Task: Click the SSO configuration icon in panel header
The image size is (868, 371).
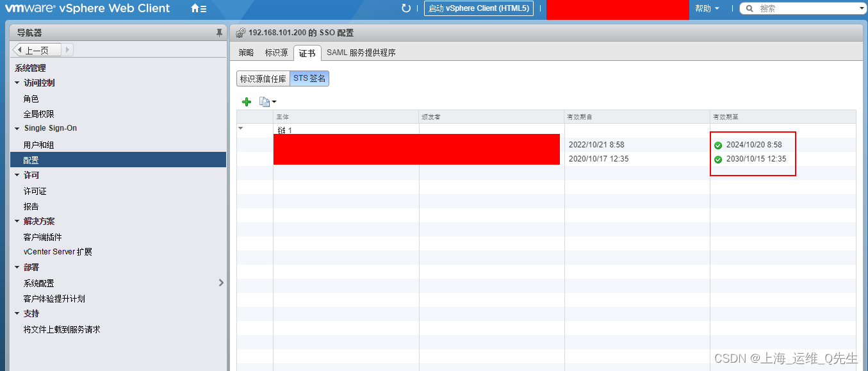Action: pyautogui.click(x=240, y=31)
